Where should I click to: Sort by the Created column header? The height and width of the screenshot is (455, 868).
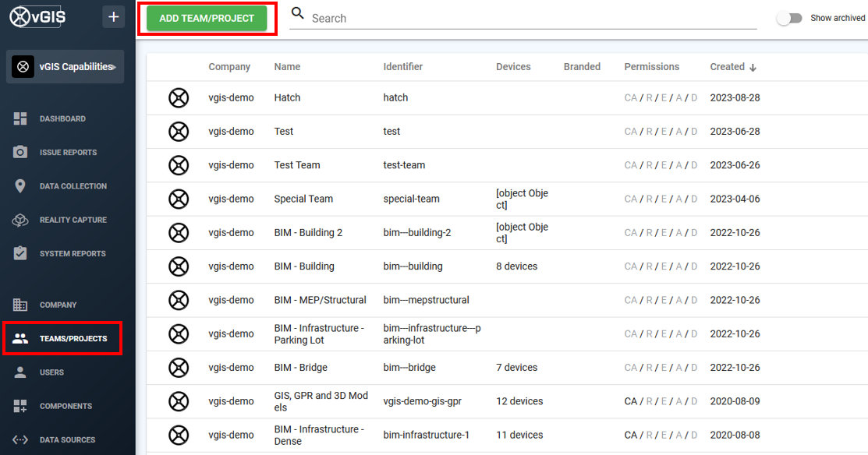[x=728, y=66]
